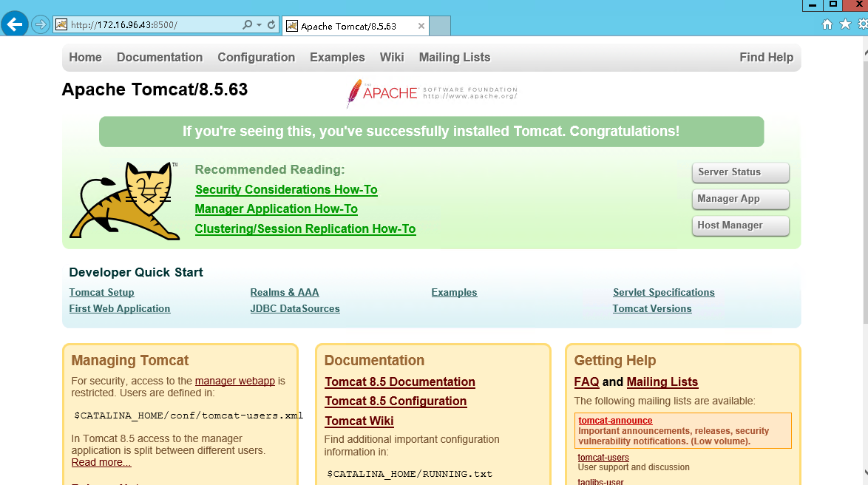Image resolution: width=868 pixels, height=485 pixels.
Task: Click the Tomcat cat mascot image
Action: tap(124, 201)
